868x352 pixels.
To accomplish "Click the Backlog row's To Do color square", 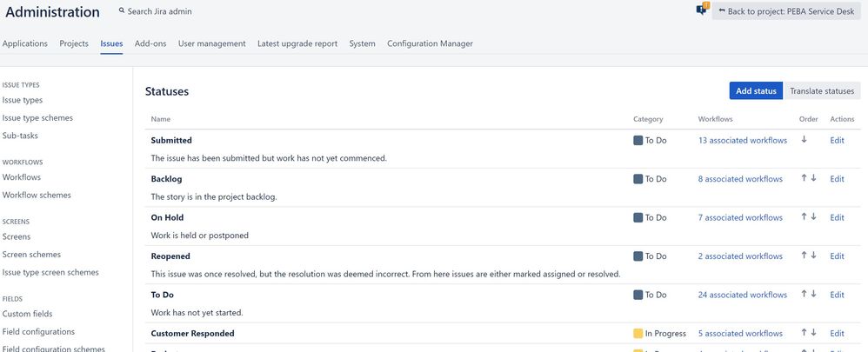I will 638,179.
